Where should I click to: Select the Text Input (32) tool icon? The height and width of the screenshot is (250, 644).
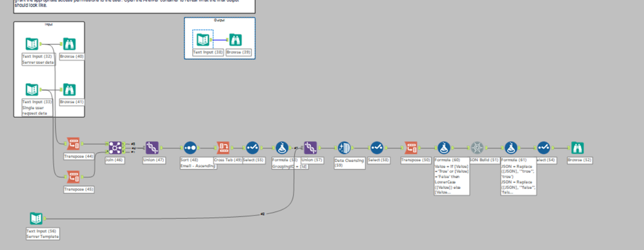[x=32, y=44]
